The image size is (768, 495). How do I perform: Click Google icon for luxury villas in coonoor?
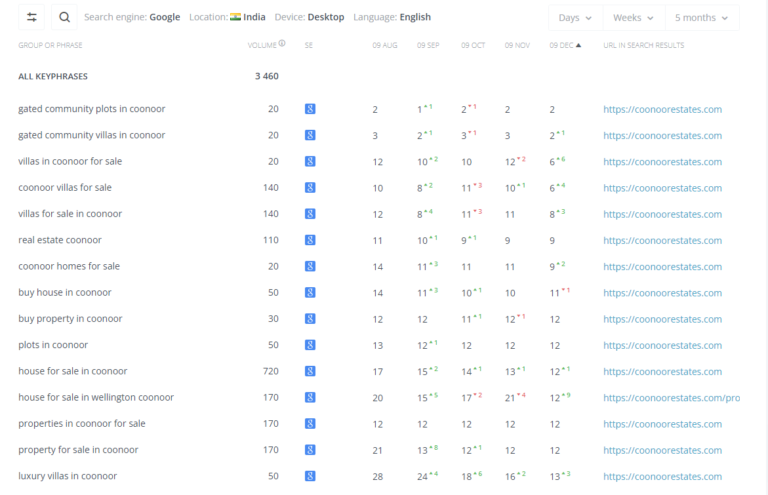coord(310,476)
